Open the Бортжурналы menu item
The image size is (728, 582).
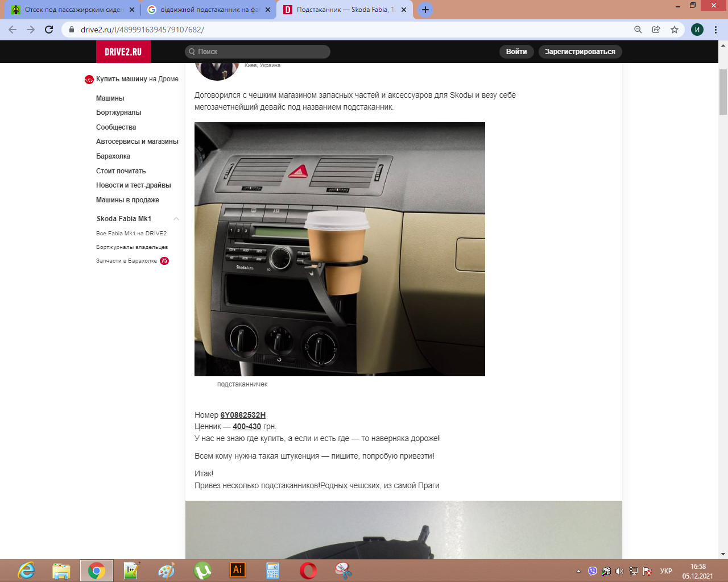pos(118,113)
